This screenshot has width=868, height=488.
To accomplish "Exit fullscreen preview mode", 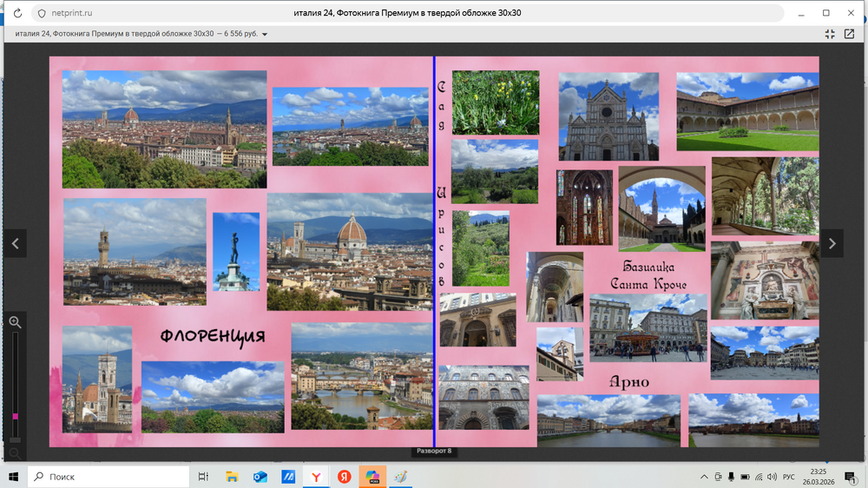I will [830, 34].
